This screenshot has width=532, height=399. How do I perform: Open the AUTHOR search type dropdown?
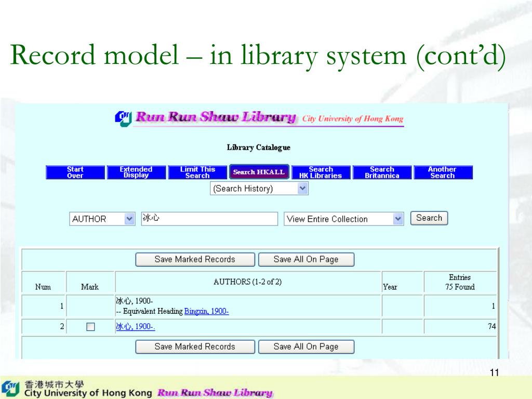point(102,219)
